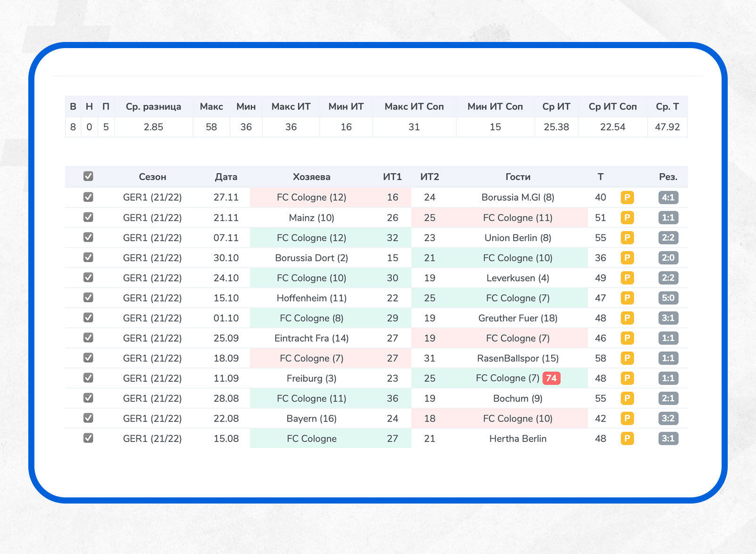The image size is (756, 554).
Task: Click the yellow P icon in Union Berlin row
Action: 627,238
